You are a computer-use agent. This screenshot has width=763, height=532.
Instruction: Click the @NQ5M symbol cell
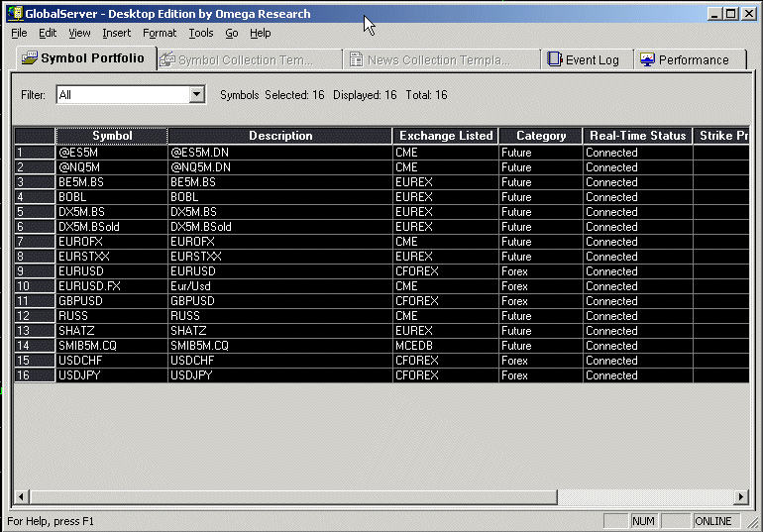click(x=112, y=167)
